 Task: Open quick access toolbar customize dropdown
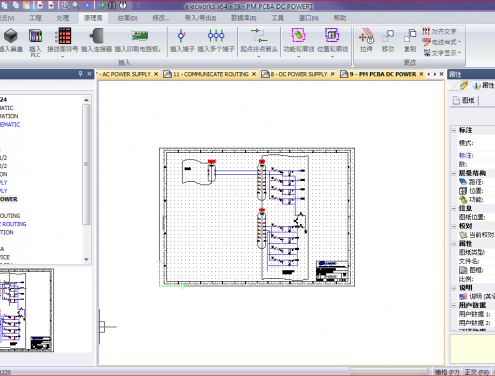coord(138,5)
